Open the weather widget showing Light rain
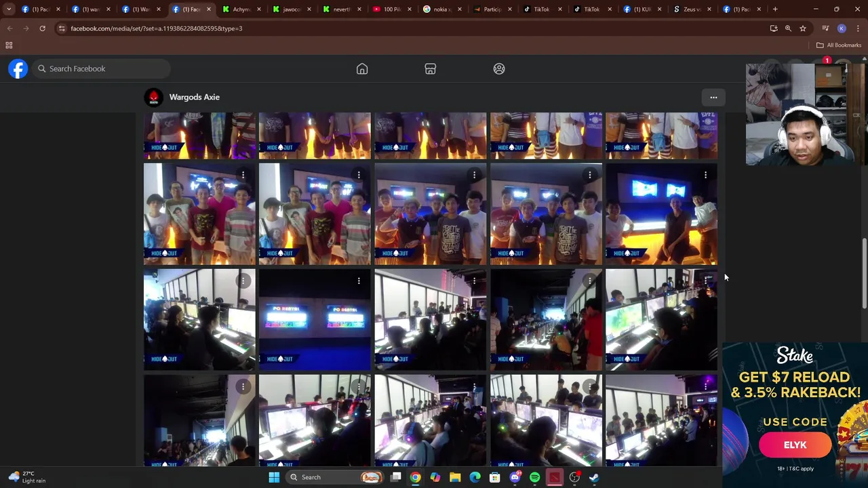868x488 pixels. [28, 477]
